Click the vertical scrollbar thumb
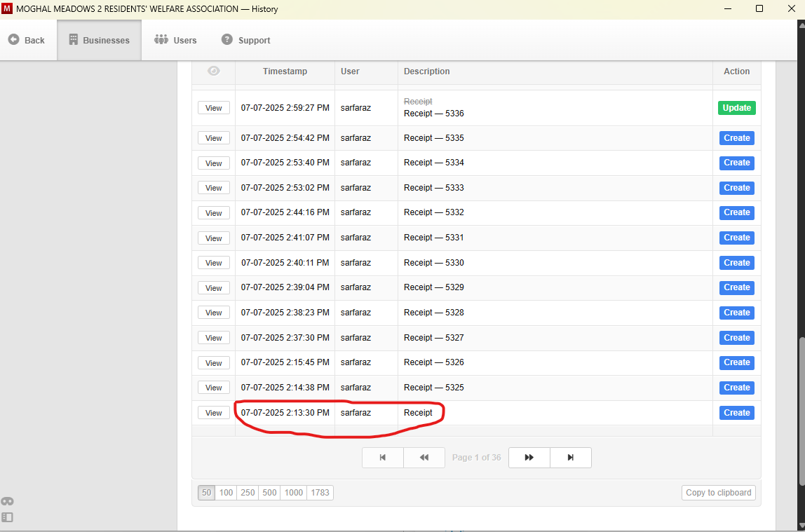The height and width of the screenshot is (532, 805). coord(801,411)
